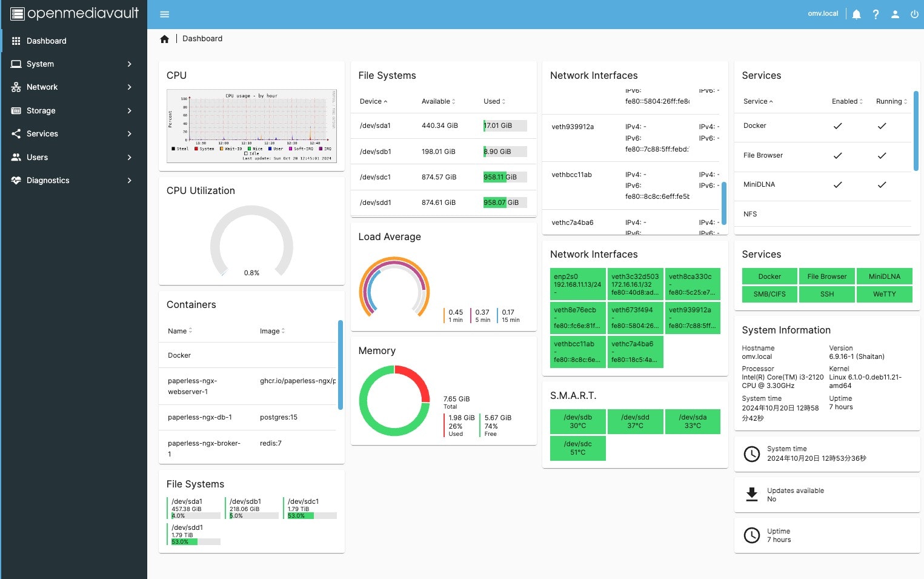The image size is (924, 579).
Task: Click the WeTTY service tile
Action: click(884, 294)
